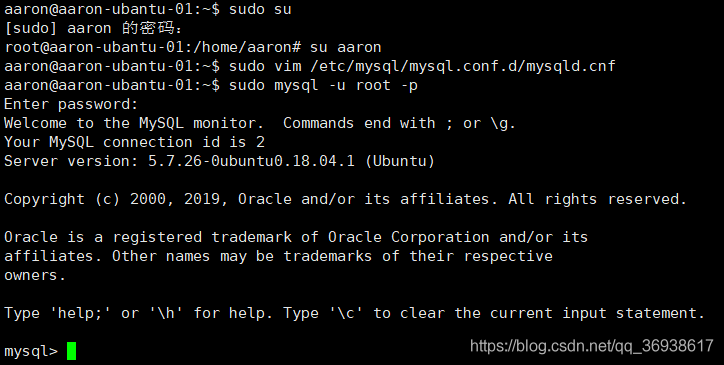Viewport: 724px width, 365px height.
Task: Click the 'sudo mysql -u root -p' command
Action: click(323, 85)
